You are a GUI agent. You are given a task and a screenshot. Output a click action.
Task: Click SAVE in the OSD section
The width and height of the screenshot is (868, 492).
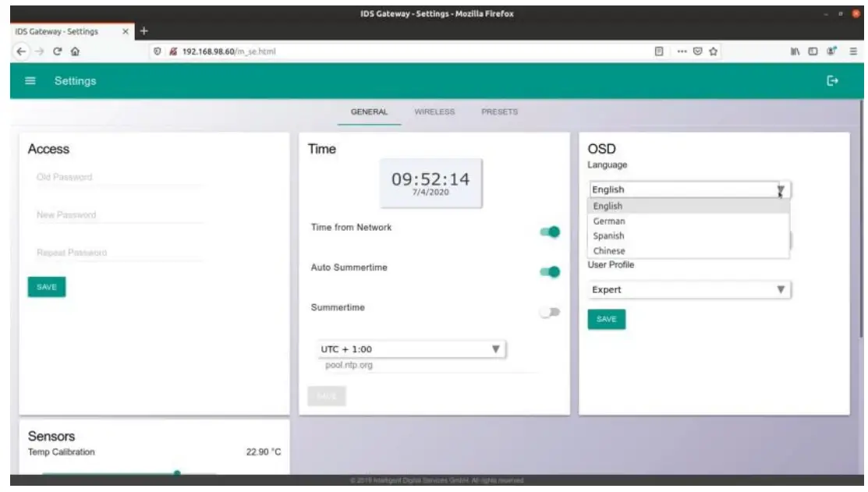pos(606,319)
